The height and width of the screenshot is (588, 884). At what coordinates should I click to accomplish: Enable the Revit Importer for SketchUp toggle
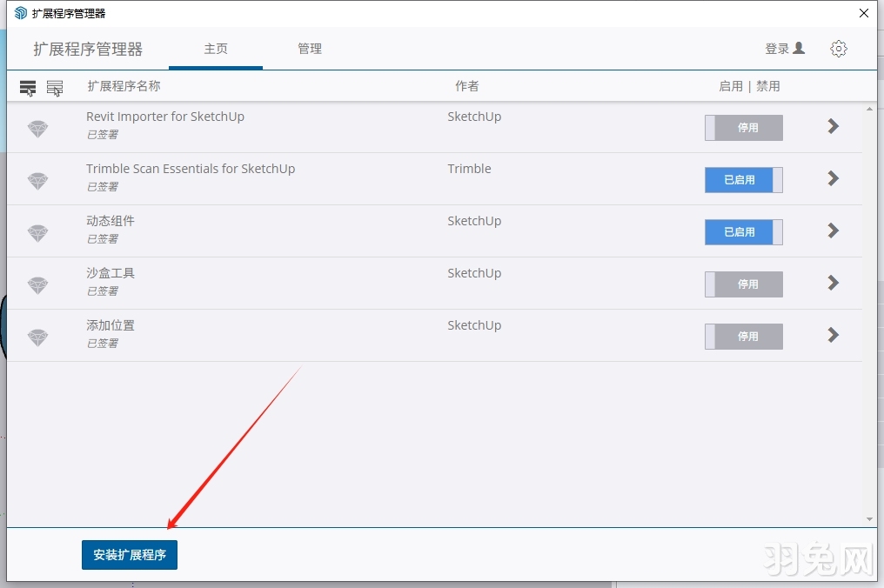[743, 128]
